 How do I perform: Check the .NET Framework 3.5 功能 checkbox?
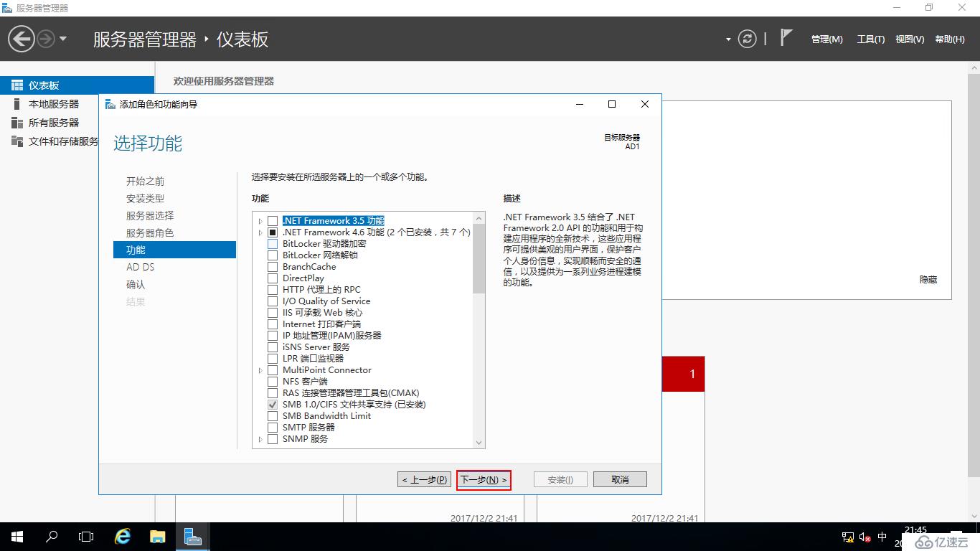point(273,221)
